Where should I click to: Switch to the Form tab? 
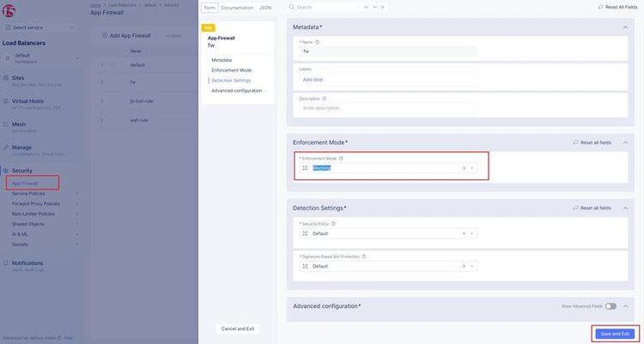[x=210, y=8]
